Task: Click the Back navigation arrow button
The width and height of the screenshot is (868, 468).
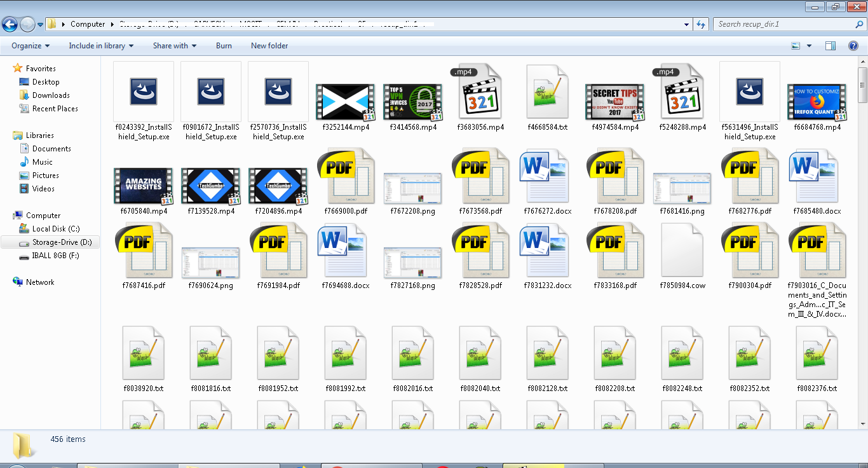Action: pyautogui.click(x=10, y=25)
